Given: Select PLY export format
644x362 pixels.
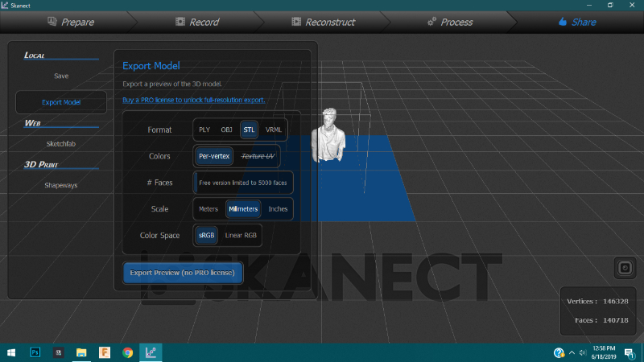Looking at the screenshot, I should pyautogui.click(x=204, y=130).
